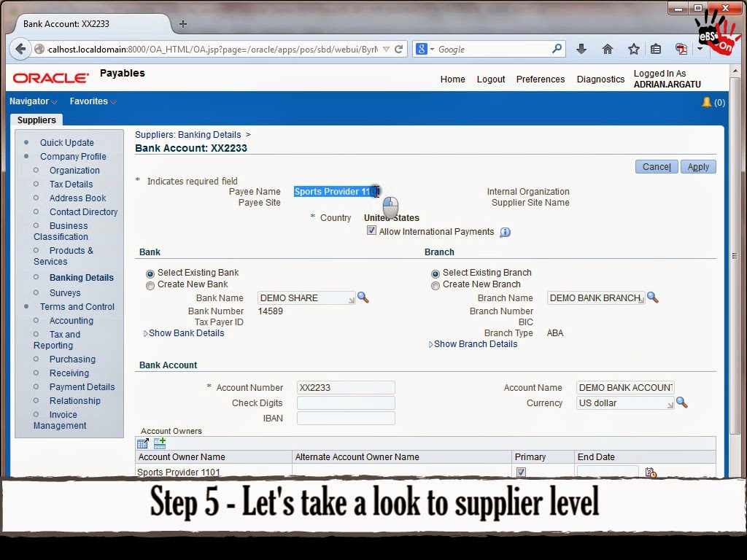Open the End Date calendar picker

click(x=651, y=472)
